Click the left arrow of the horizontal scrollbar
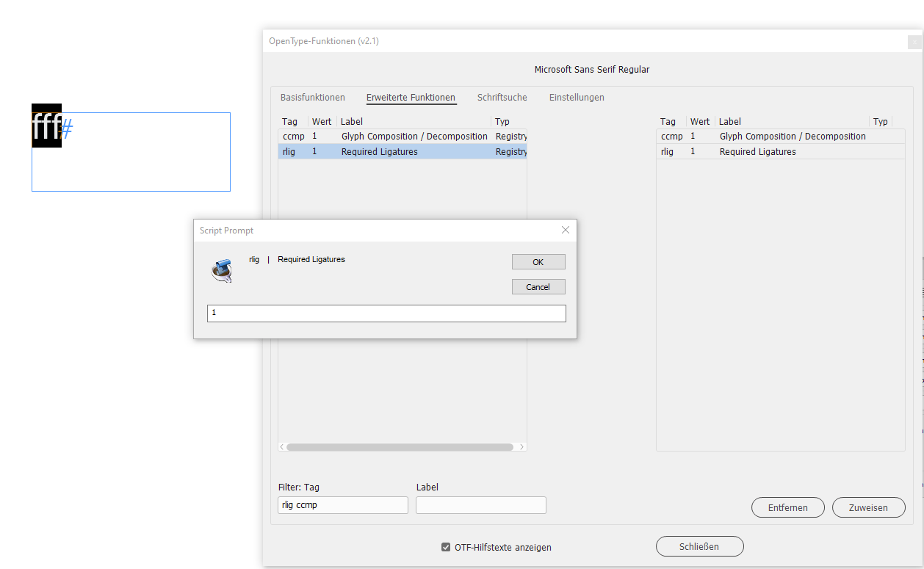 [x=281, y=446]
